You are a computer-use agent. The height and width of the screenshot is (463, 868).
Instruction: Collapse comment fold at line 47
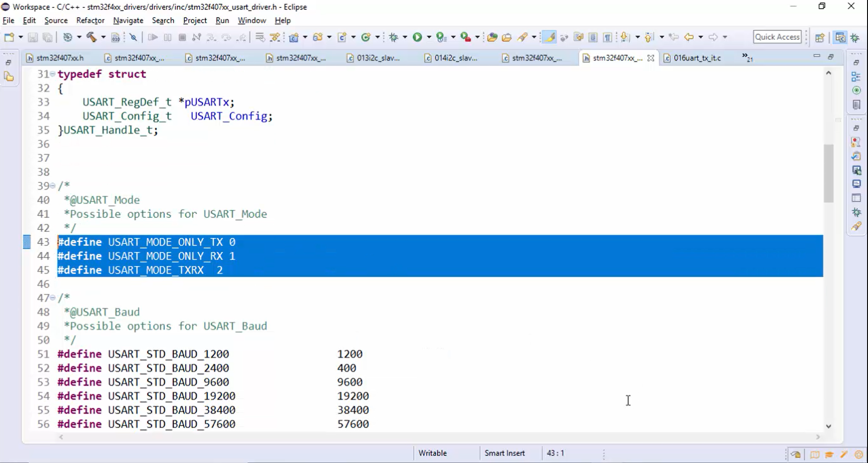pyautogui.click(x=53, y=298)
